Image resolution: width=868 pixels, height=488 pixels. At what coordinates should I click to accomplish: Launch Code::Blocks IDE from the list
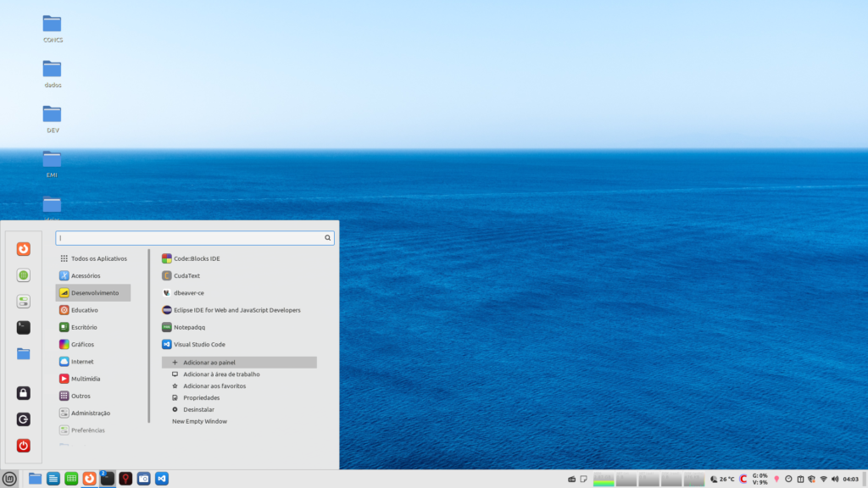pyautogui.click(x=197, y=258)
